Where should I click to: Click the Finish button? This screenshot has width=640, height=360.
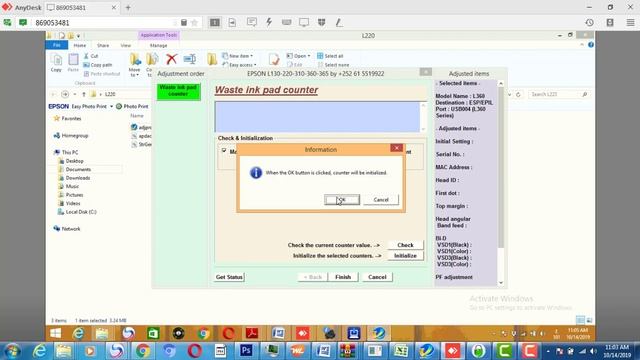point(343,277)
